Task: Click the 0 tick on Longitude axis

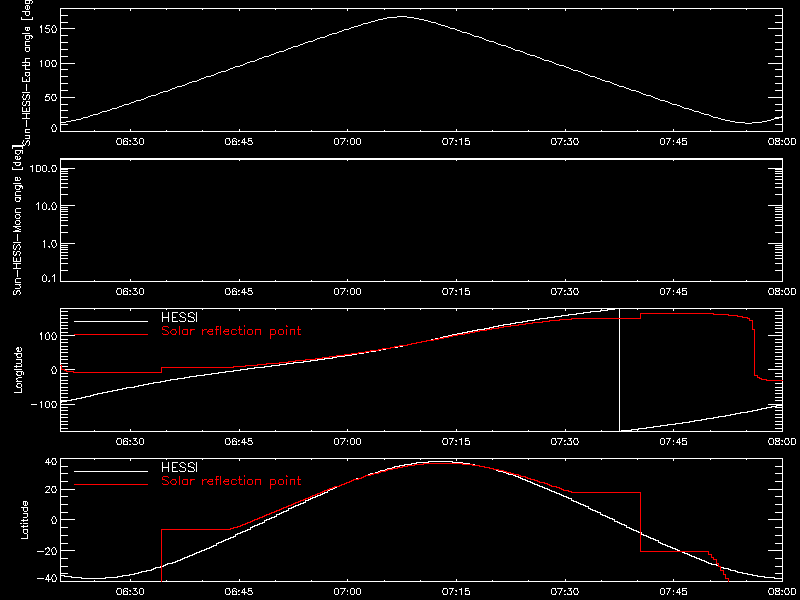Action: point(53,370)
